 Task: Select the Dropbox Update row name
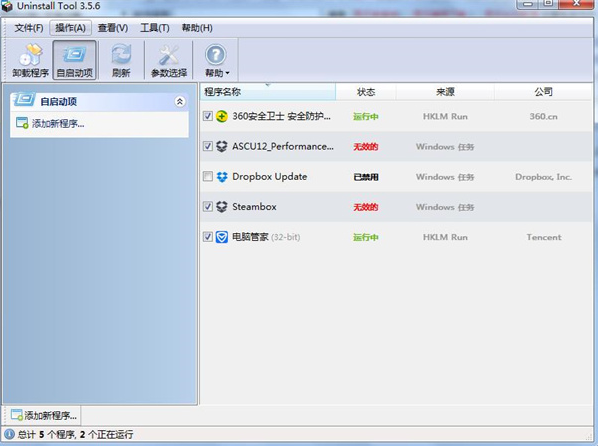(270, 177)
